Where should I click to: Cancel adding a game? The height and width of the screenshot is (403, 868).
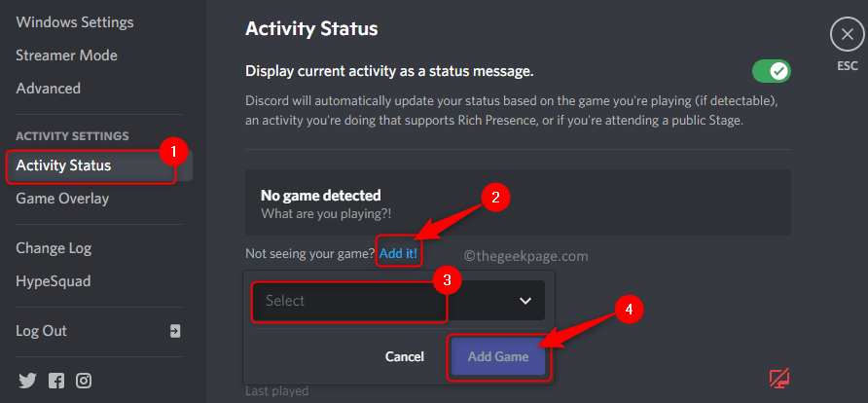pyautogui.click(x=405, y=356)
